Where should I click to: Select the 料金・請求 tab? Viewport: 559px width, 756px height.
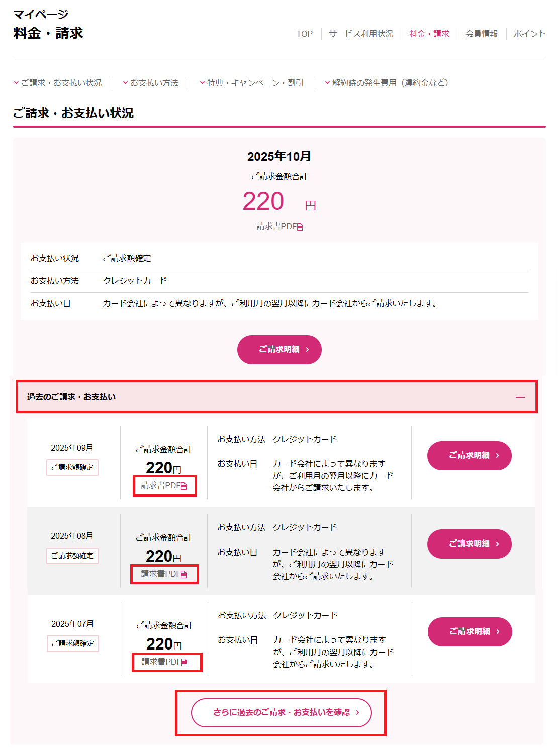pyautogui.click(x=429, y=34)
